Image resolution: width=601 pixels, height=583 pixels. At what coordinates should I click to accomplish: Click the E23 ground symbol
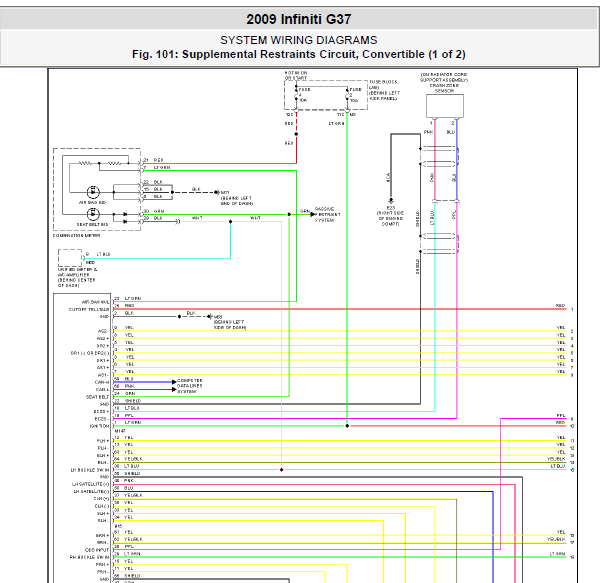[x=391, y=200]
